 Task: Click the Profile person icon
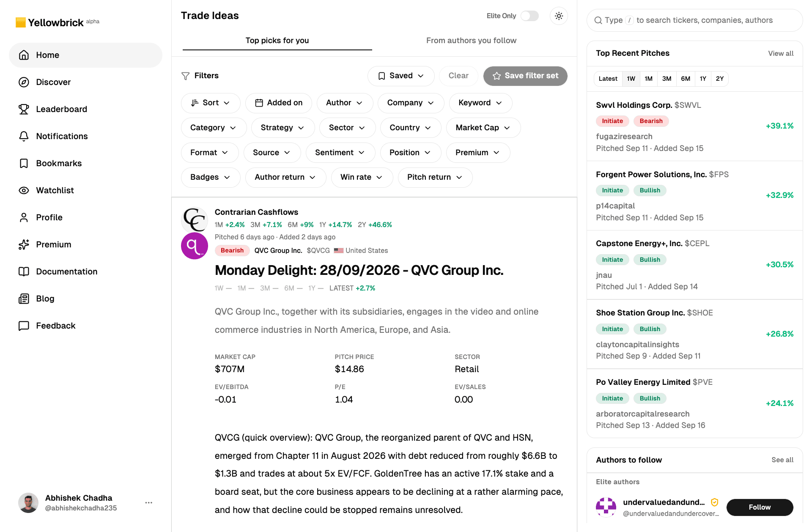(x=24, y=217)
